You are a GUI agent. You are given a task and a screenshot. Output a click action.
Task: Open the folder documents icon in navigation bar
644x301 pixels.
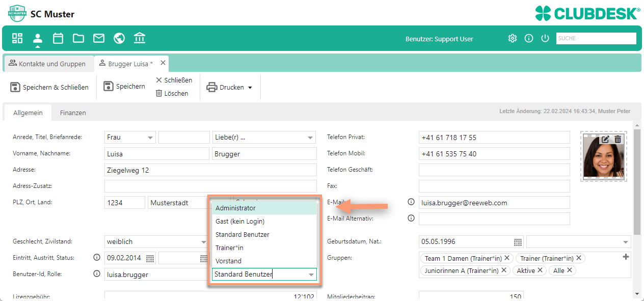78,38
